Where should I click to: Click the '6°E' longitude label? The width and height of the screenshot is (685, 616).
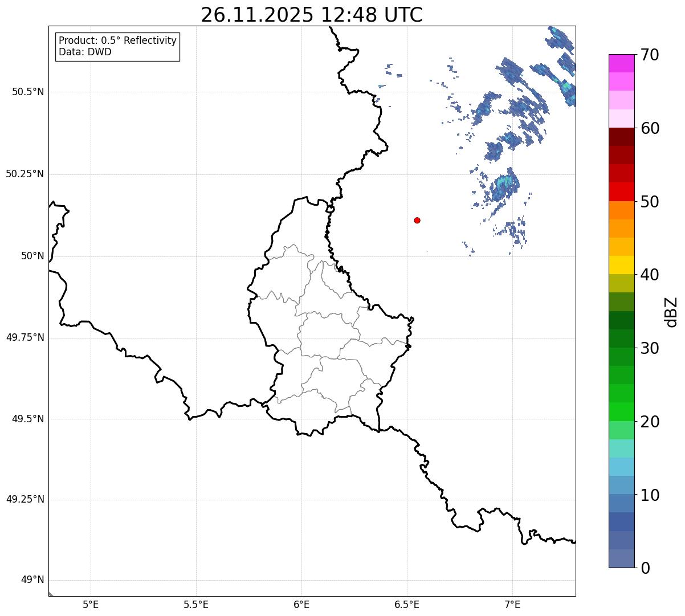[x=301, y=604]
